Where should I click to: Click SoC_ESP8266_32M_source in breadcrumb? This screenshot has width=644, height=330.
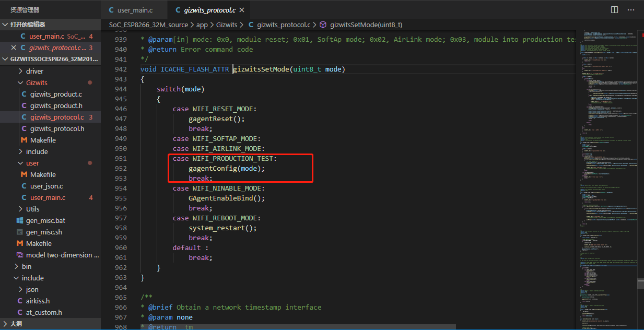coord(148,25)
